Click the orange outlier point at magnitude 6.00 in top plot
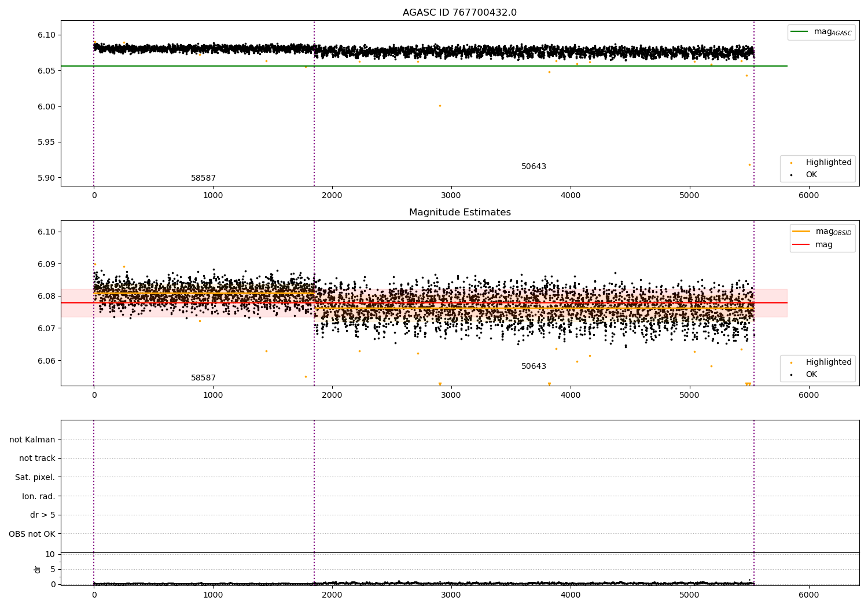The height and width of the screenshot is (608, 868). point(440,105)
